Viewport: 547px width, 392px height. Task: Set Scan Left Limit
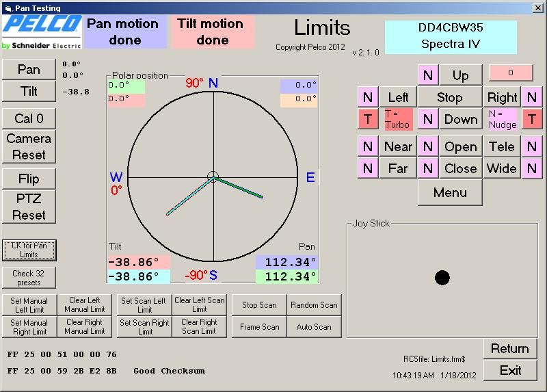pyautogui.click(x=144, y=305)
